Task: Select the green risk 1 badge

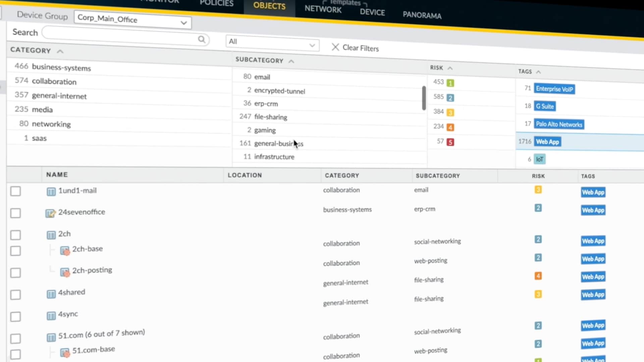Action: click(x=450, y=82)
